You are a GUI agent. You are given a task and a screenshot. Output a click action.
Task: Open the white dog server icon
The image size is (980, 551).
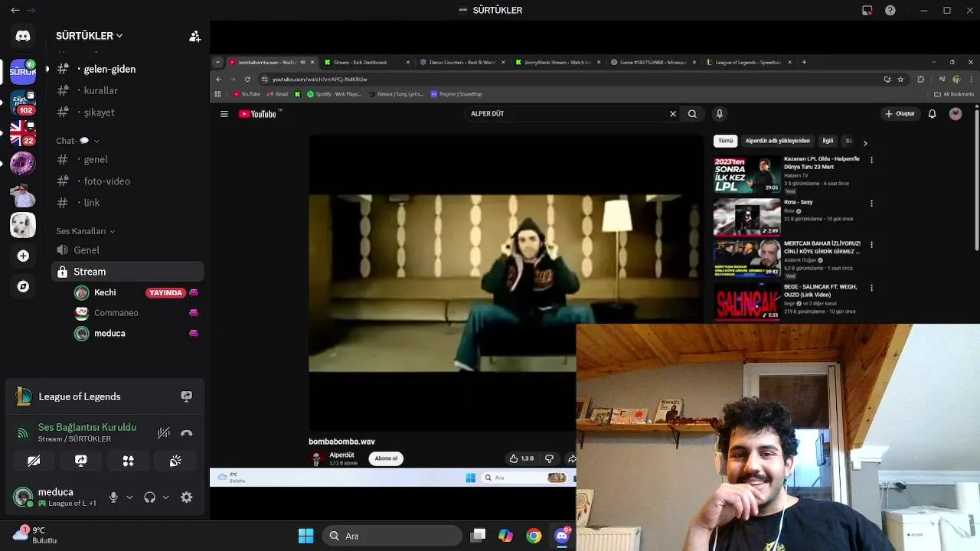pos(23,225)
